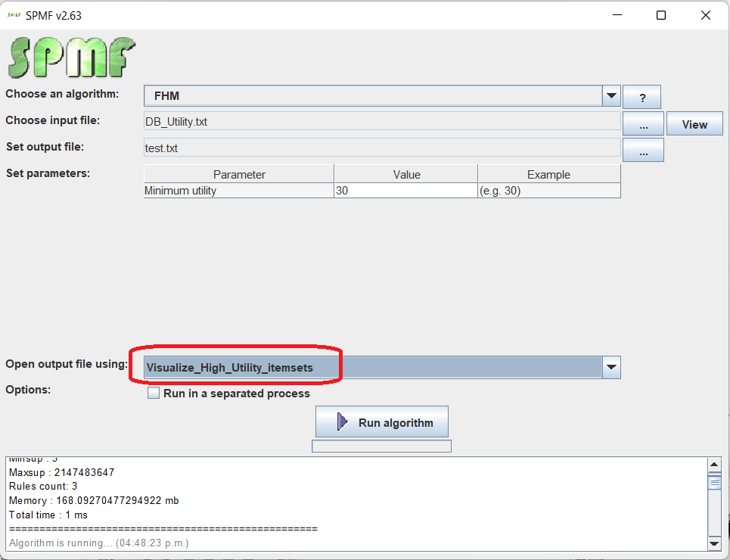Open the Visualize_High_Utility_itemsets combo box
730x560 pixels.
point(371,368)
